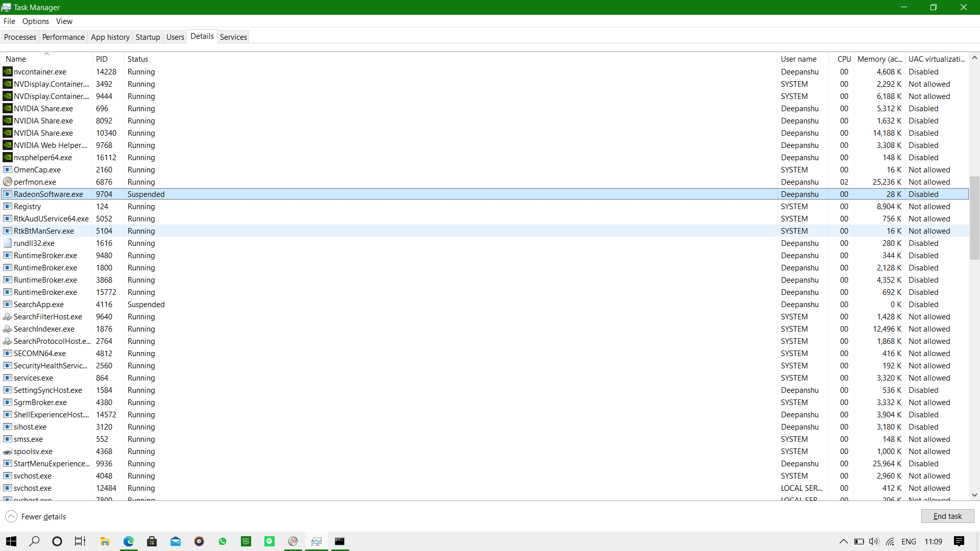Open the Options menu

click(36, 21)
